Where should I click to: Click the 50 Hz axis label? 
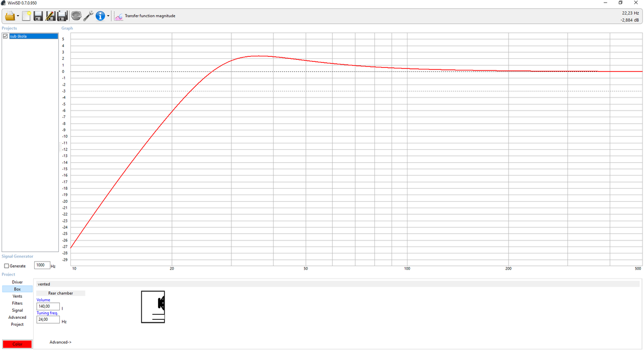(x=306, y=269)
